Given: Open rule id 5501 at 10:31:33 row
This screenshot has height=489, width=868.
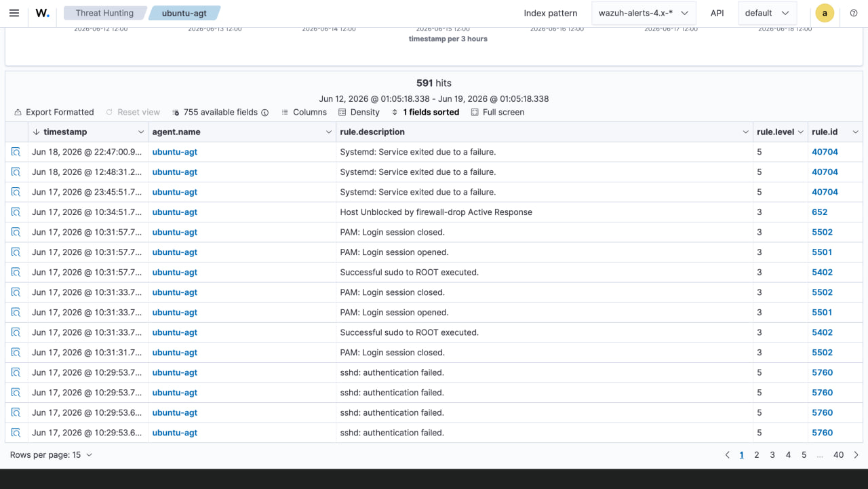Looking at the screenshot, I should pyautogui.click(x=822, y=313).
